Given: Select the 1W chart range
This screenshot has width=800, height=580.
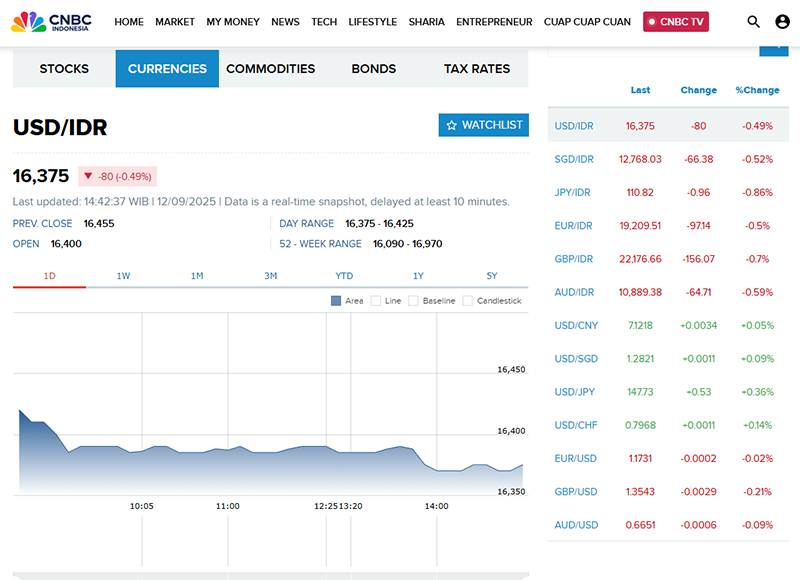Looking at the screenshot, I should pyautogui.click(x=123, y=276).
